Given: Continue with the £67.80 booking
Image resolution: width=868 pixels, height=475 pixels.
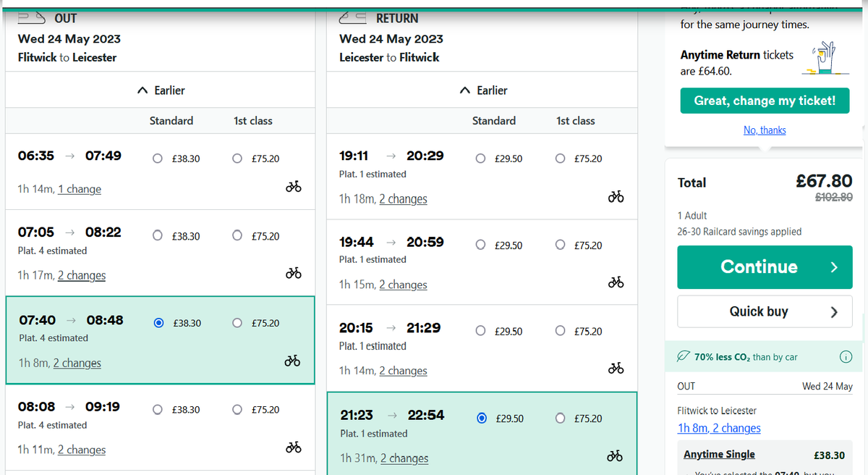Looking at the screenshot, I should (x=765, y=267).
